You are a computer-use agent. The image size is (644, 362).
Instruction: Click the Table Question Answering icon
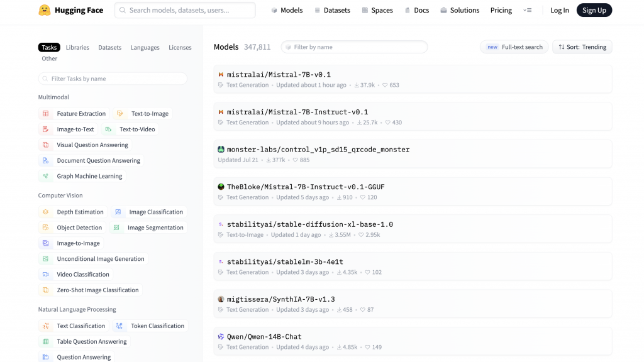pos(45,341)
